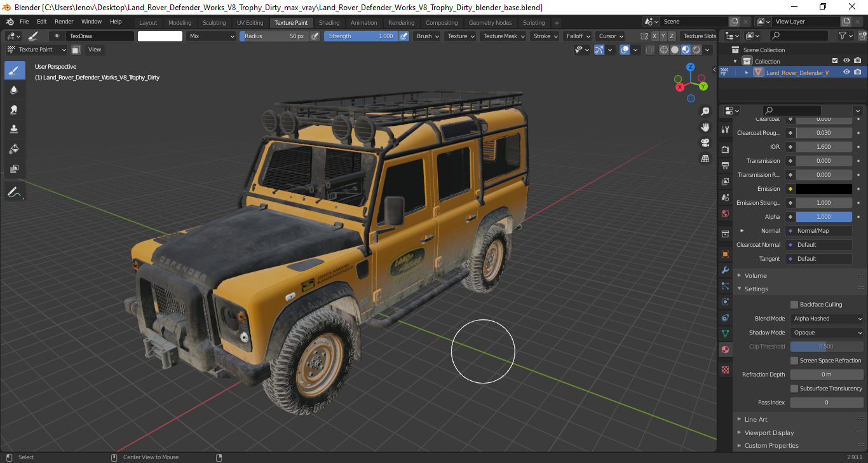The image size is (868, 463).
Task: Open the Scene properties tab
Action: tap(725, 197)
